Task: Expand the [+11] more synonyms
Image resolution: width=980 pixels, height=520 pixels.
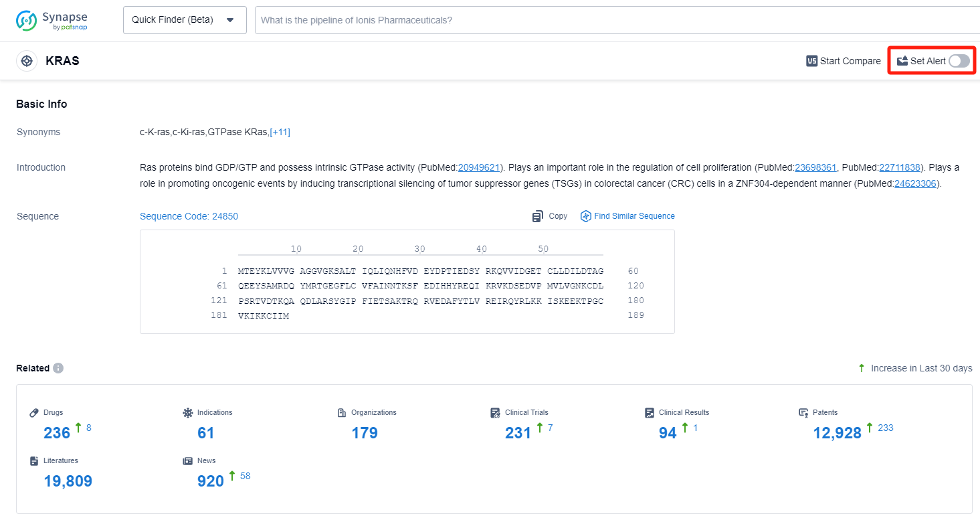Action: (x=280, y=132)
